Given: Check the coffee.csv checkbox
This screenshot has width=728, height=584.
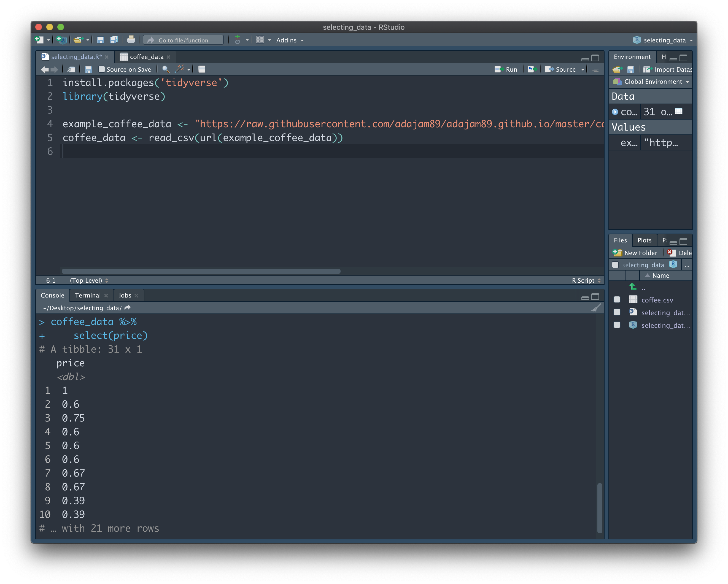Looking at the screenshot, I should pyautogui.click(x=617, y=299).
